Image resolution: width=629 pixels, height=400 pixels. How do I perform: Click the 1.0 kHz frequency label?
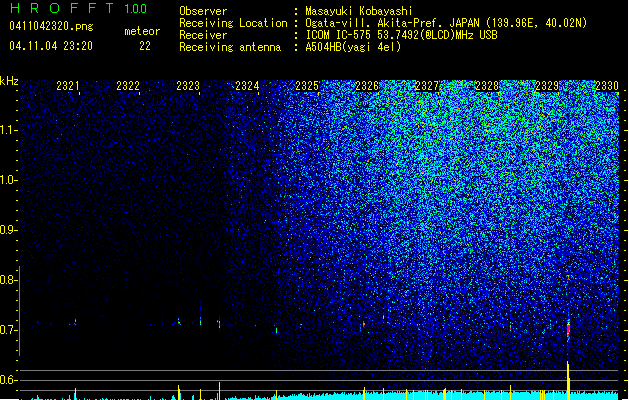(x=8, y=180)
